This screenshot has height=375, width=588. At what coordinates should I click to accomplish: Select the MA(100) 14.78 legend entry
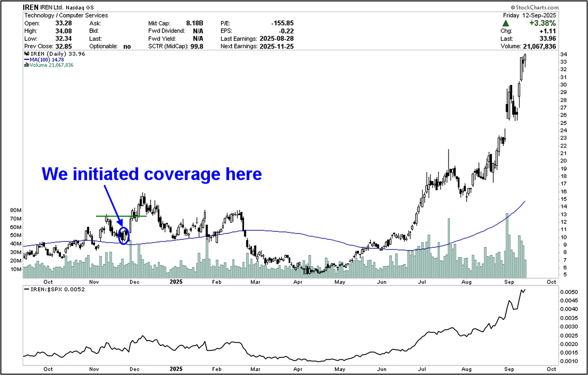click(x=46, y=60)
